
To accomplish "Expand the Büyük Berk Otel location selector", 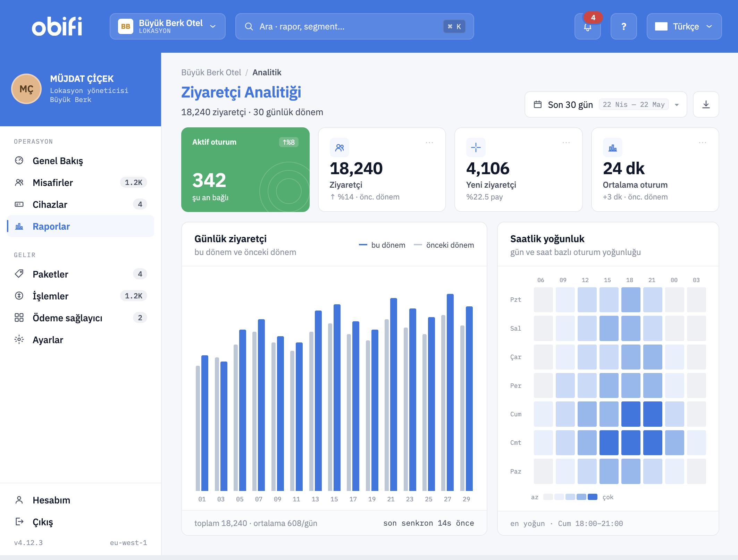I will [x=168, y=26].
